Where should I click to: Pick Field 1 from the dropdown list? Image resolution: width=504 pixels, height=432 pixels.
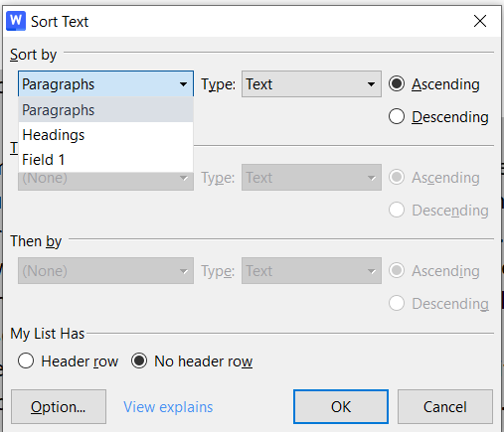[105, 160]
